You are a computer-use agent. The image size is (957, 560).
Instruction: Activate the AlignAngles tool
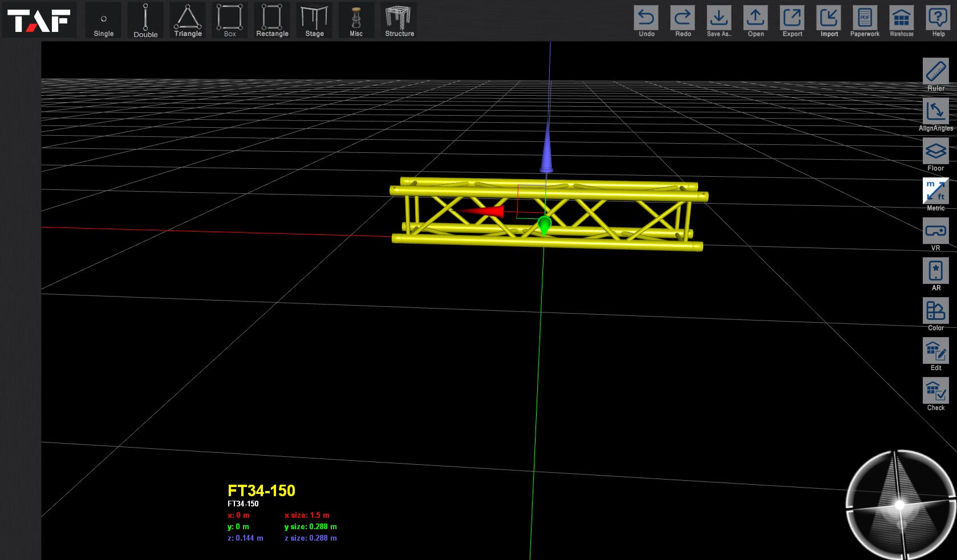(936, 115)
